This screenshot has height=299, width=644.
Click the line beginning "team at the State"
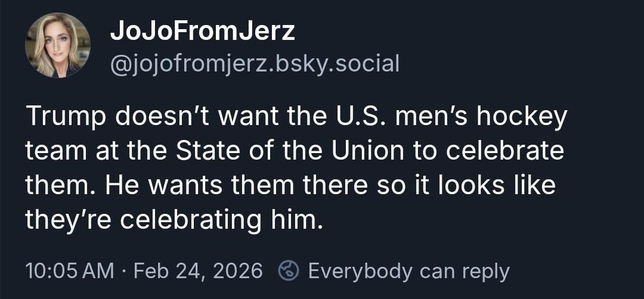(x=294, y=151)
